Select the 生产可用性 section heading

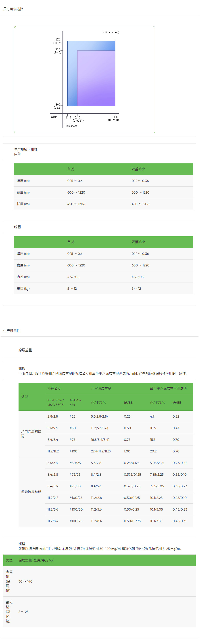tap(12, 331)
